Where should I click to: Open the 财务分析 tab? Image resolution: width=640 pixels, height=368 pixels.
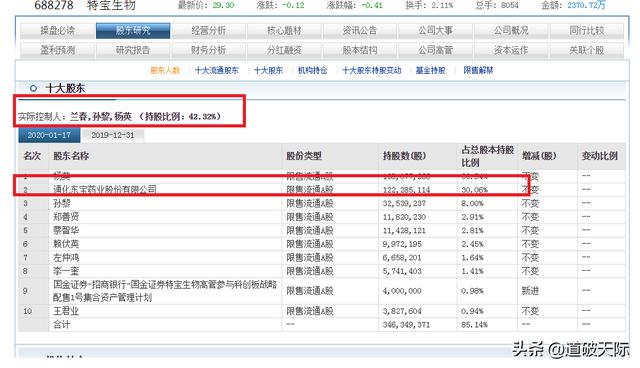click(209, 50)
